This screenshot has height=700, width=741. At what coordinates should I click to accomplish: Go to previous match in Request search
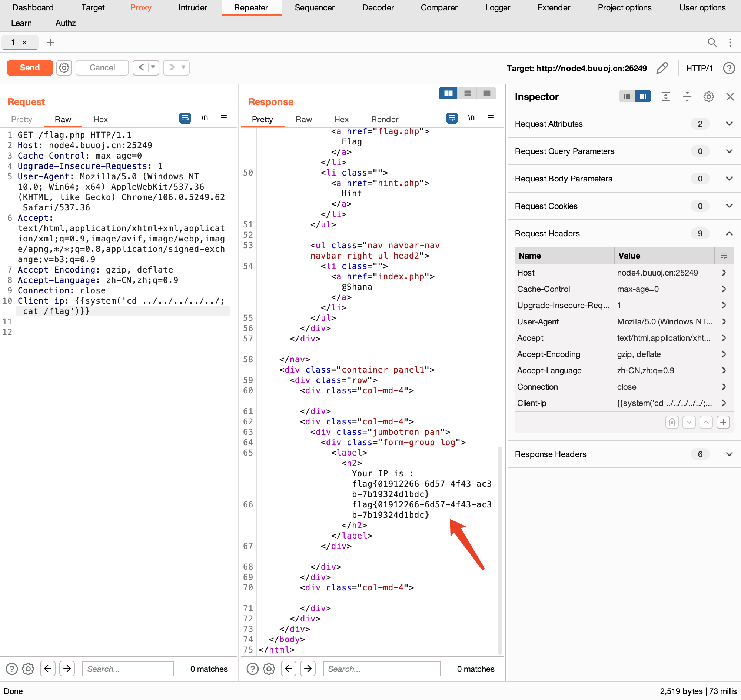click(48, 668)
